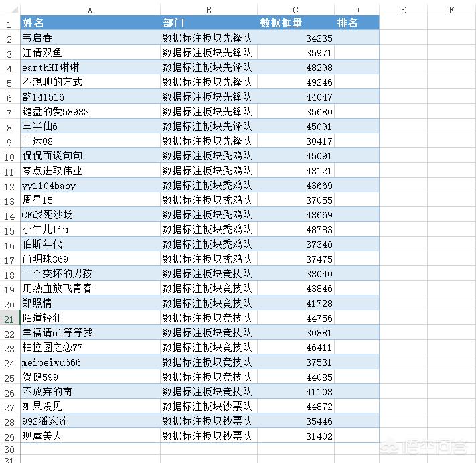Select cell containing 侃侃而谈句句
476x463 pixels.
point(90,155)
